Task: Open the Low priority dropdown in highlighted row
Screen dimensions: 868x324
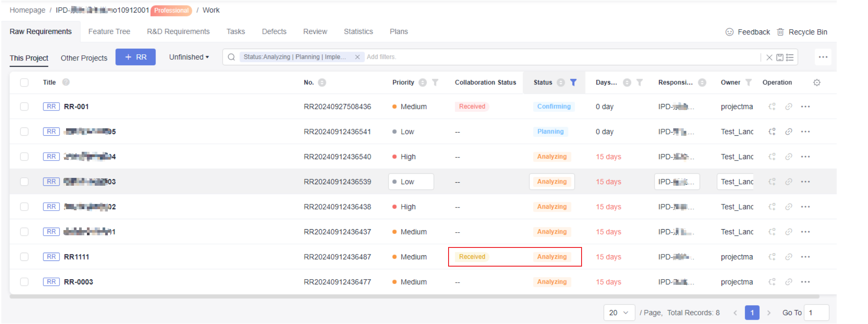Action: (411, 182)
